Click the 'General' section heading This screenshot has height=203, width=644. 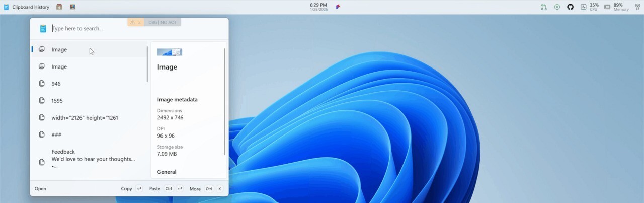tap(167, 172)
